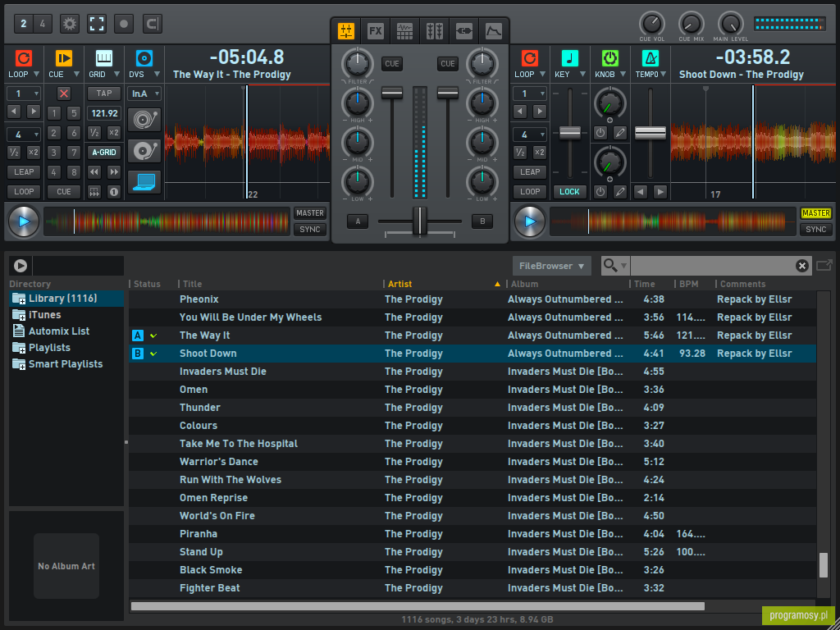Expand deck B KEY dropdown arrow
840x630 pixels.
(x=583, y=75)
